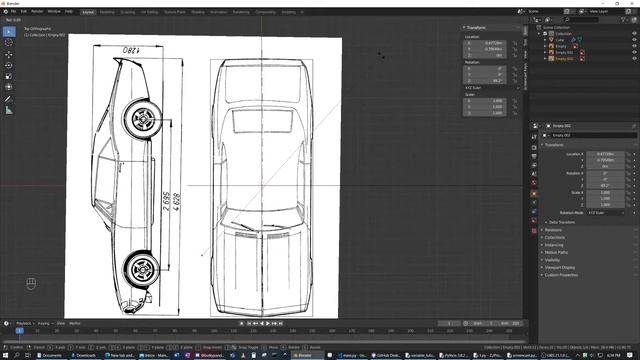The height and width of the screenshot is (360, 640).
Task: Toggle lock for Location X in Properties panel
Action: pos(629,154)
